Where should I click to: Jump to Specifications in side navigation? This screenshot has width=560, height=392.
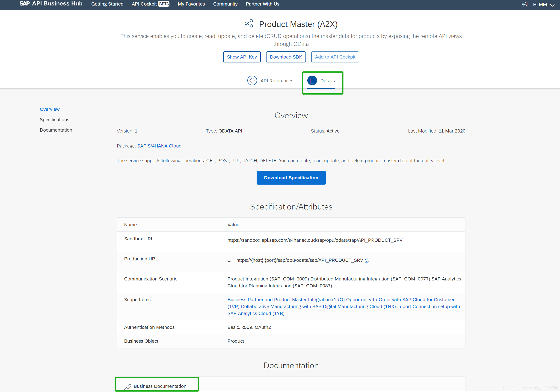pyautogui.click(x=54, y=119)
